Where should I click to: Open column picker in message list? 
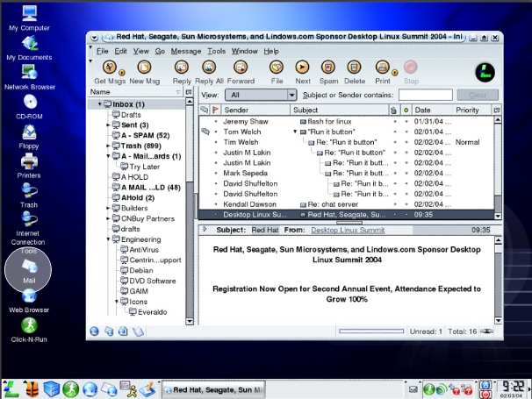coord(497,110)
